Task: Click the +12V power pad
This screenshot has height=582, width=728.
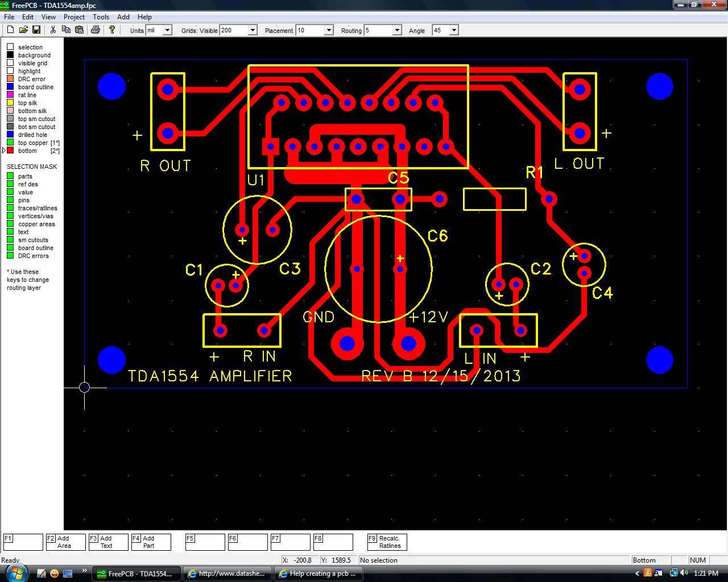Action: (x=408, y=343)
